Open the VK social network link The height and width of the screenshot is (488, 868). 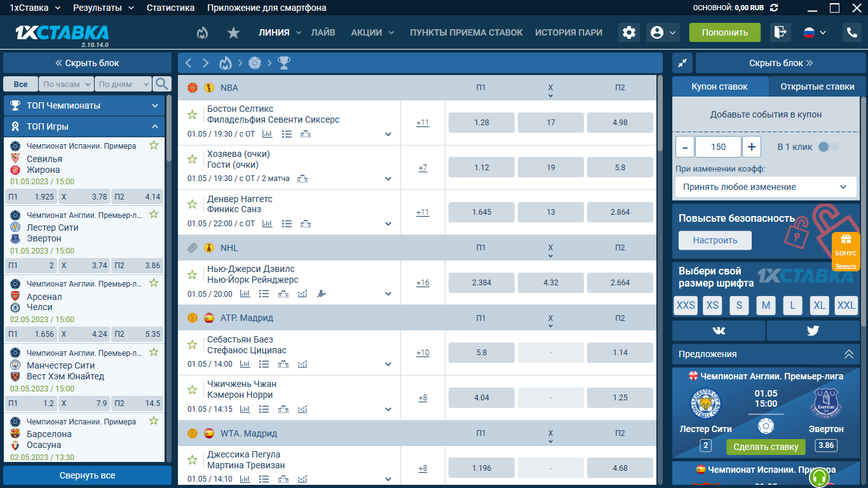(719, 330)
